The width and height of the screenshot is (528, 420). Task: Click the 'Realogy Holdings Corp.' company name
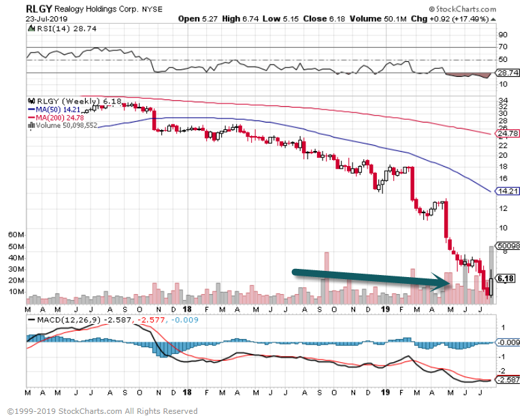97,9
